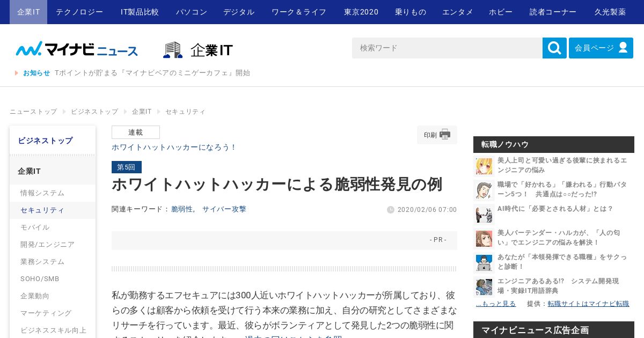The width and height of the screenshot is (644, 338).
Task: Open the ワーク＆ライフ navigation tab
Action: (x=299, y=12)
